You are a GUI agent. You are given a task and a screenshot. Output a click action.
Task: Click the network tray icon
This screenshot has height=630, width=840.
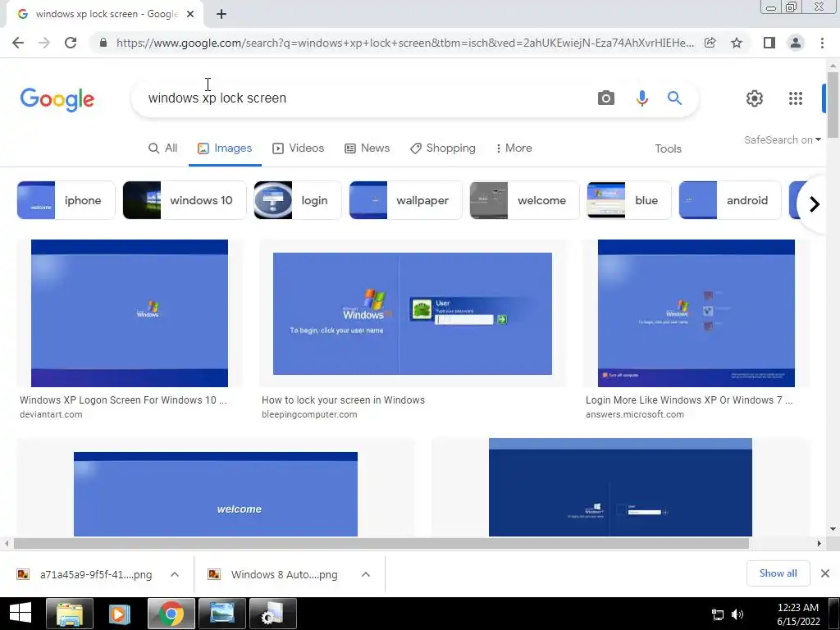pyautogui.click(x=717, y=614)
